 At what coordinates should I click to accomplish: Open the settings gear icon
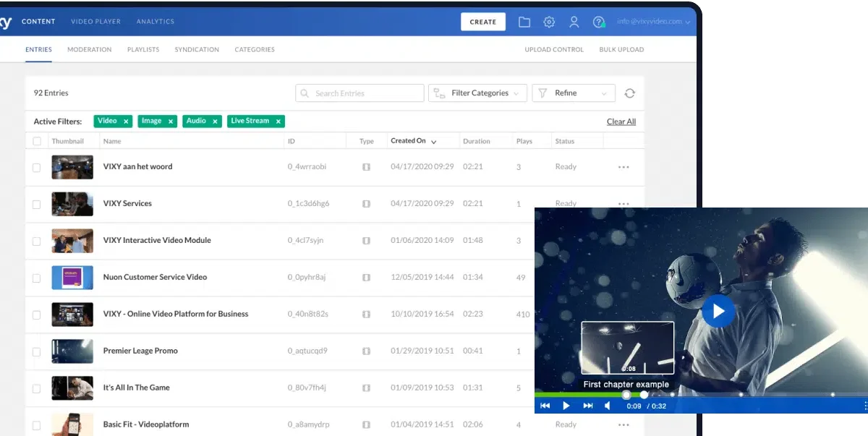tap(549, 22)
